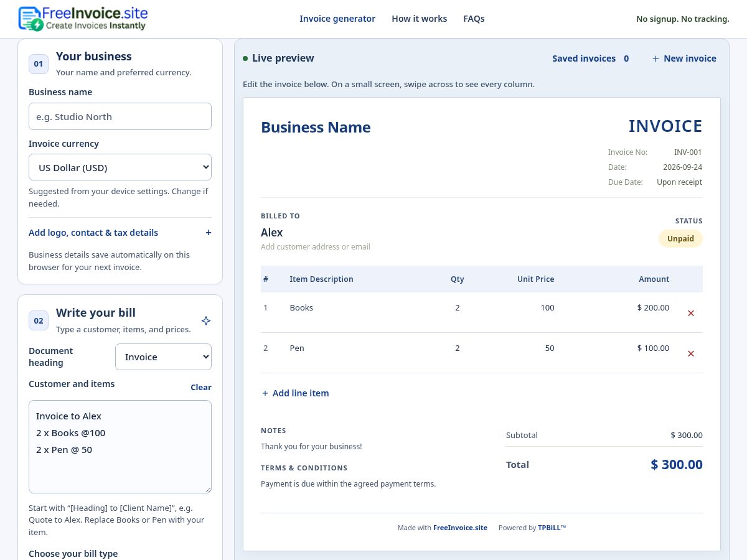747x560 pixels.
Task: Edit the quantity in the Books row
Action: pos(458,308)
